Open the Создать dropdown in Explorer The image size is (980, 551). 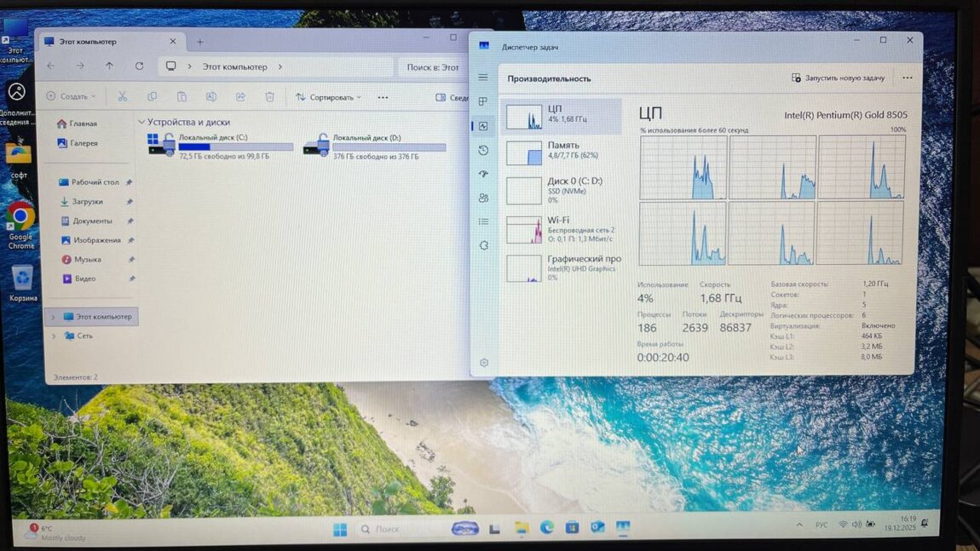pos(71,97)
